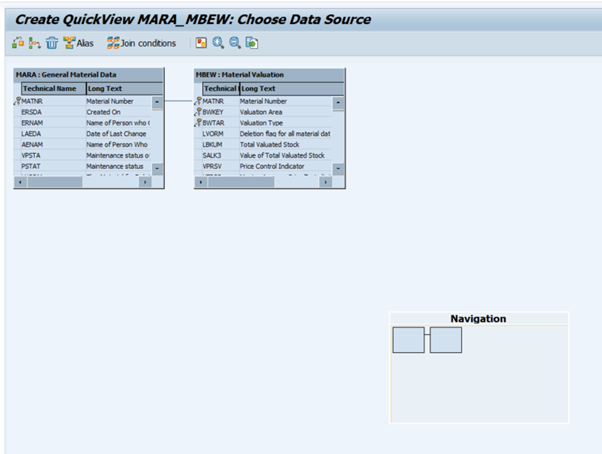Click the last toolbar icon after Zoom out
The image size is (602, 454).
click(252, 43)
